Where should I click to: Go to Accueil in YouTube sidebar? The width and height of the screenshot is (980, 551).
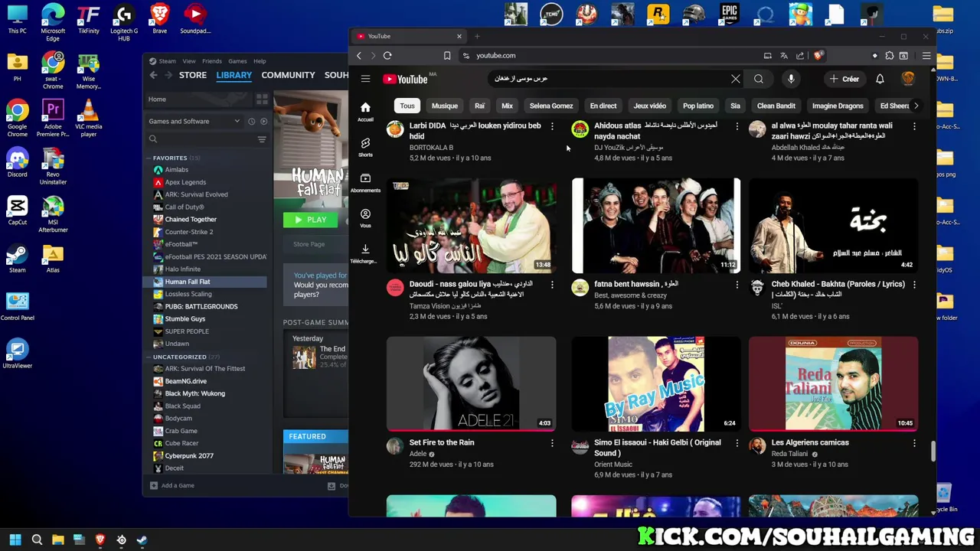tap(365, 112)
